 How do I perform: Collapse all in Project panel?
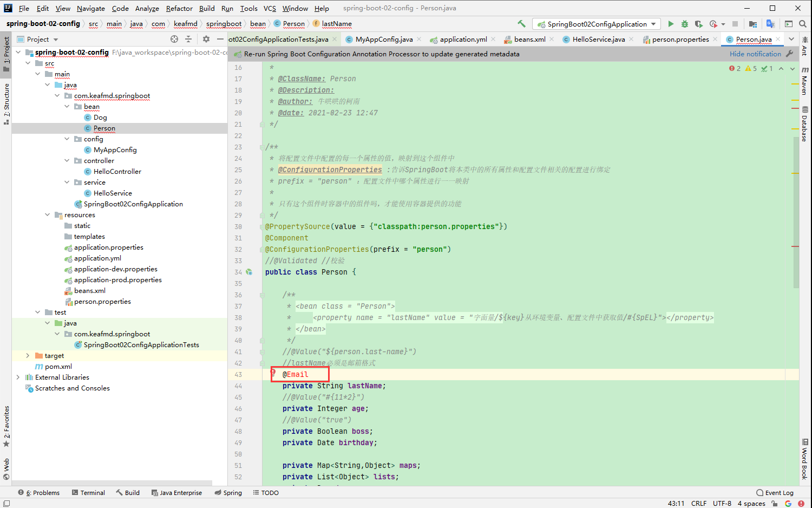pos(188,39)
